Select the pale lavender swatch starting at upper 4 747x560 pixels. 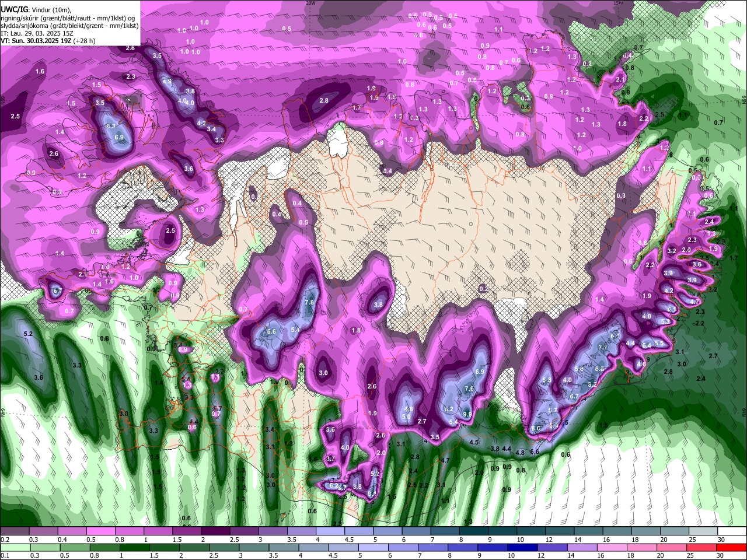pyautogui.click(x=330, y=531)
